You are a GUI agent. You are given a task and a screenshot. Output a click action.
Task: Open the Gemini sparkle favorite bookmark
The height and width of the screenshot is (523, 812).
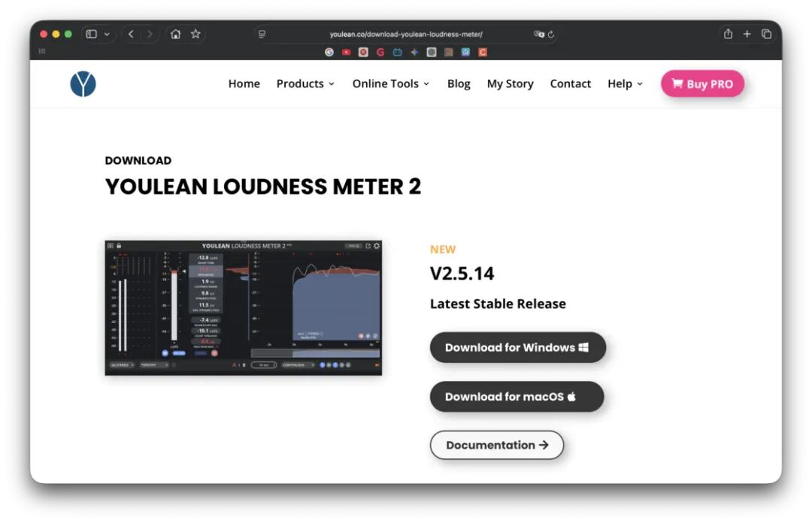(x=414, y=52)
